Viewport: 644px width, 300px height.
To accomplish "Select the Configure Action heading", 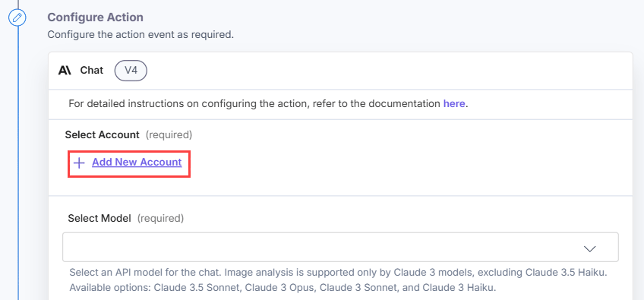I will 95,17.
